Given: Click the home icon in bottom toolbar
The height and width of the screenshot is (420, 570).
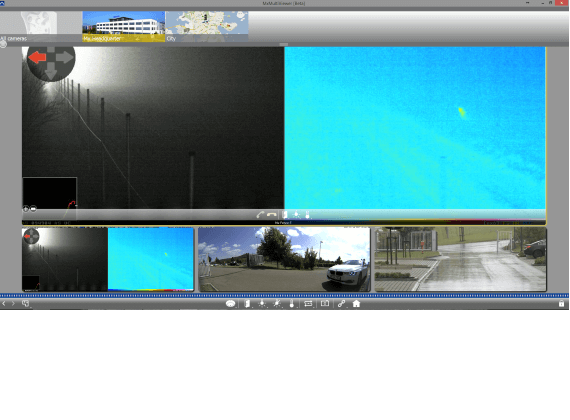Looking at the screenshot, I should click(x=356, y=304).
